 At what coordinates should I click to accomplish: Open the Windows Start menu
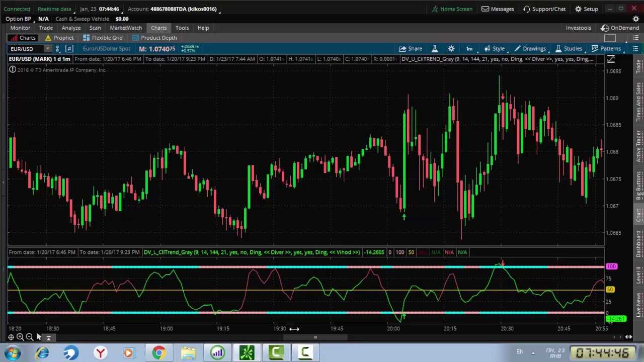click(12, 352)
